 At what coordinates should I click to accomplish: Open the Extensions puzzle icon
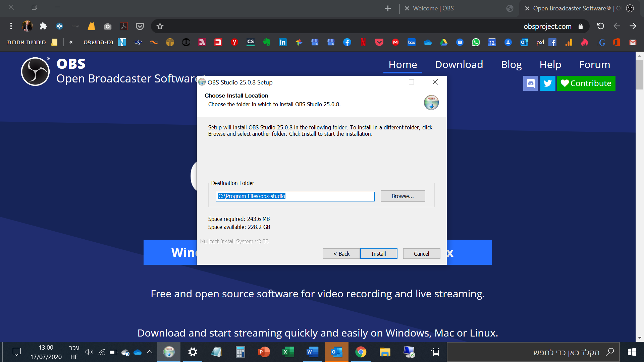click(x=43, y=26)
